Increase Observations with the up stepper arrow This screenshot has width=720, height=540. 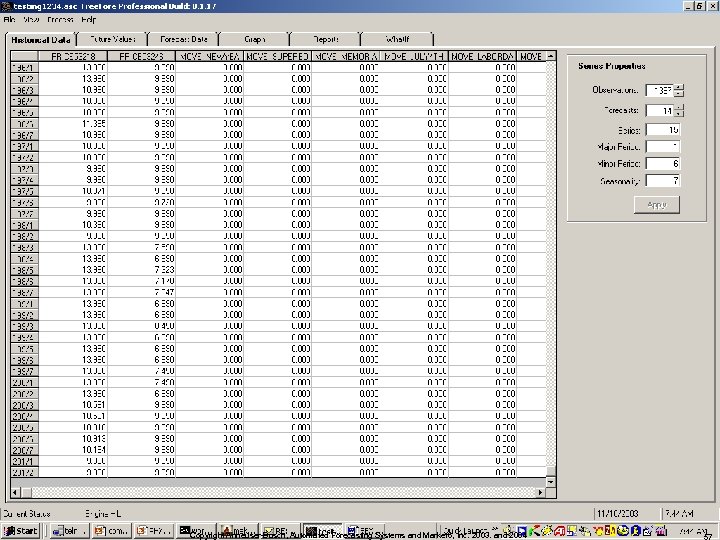(679, 87)
